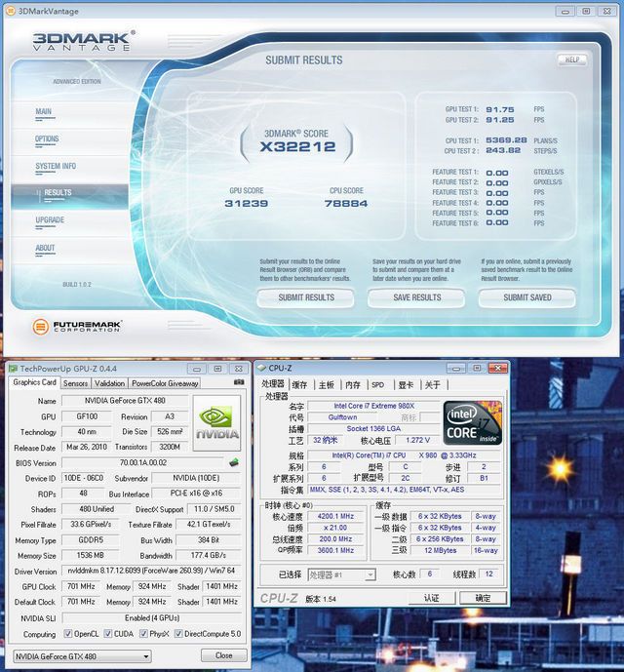This screenshot has height=672, width=624.
Task: Click the 3DMarkVantage title bar icon
Action: click(x=11, y=11)
